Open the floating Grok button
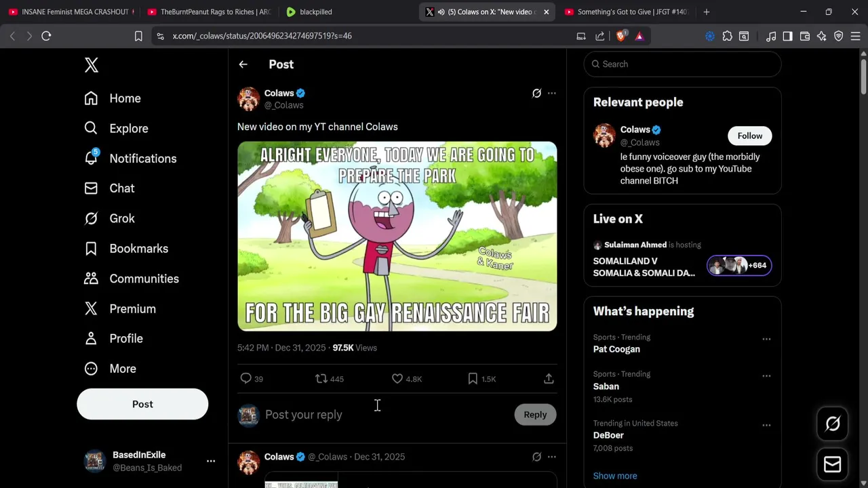The width and height of the screenshot is (868, 488). 833,424
